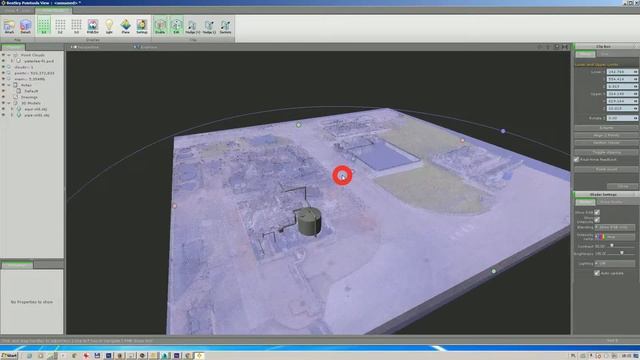Toggle the Show RGB checkbox
Image resolution: width=640 pixels, height=360 pixels.
click(x=597, y=212)
